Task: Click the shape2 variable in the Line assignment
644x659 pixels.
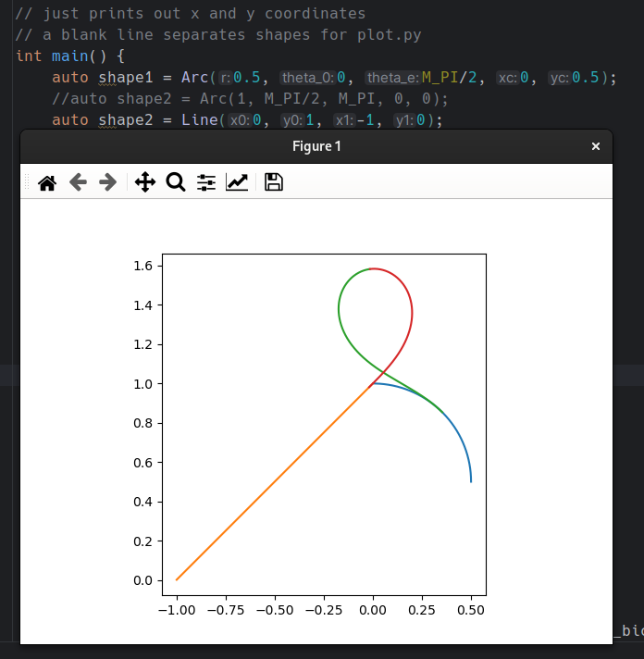Action: click(x=125, y=120)
